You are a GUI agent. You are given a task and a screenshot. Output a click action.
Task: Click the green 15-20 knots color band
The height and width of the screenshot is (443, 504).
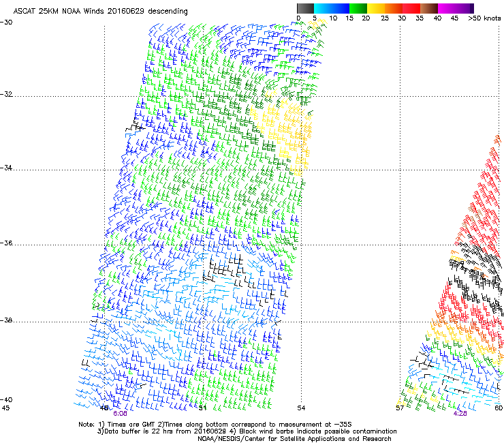(x=358, y=8)
